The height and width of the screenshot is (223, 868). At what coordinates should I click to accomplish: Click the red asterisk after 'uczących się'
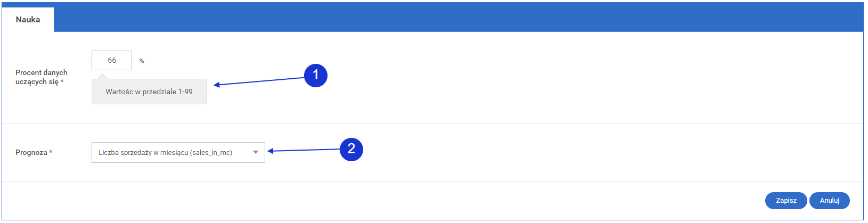62,81
